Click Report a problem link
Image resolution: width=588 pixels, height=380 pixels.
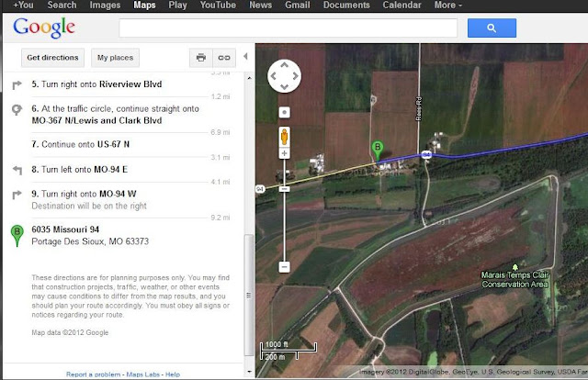94,374
